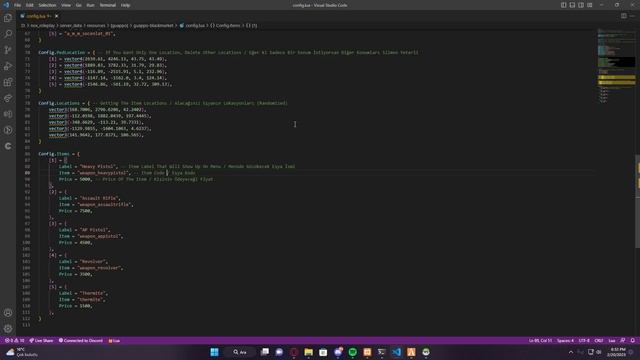Image resolution: width=640 pixels, height=360 pixels.
Task: Click the VS Code logo in title bar
Action: [x=6, y=5]
